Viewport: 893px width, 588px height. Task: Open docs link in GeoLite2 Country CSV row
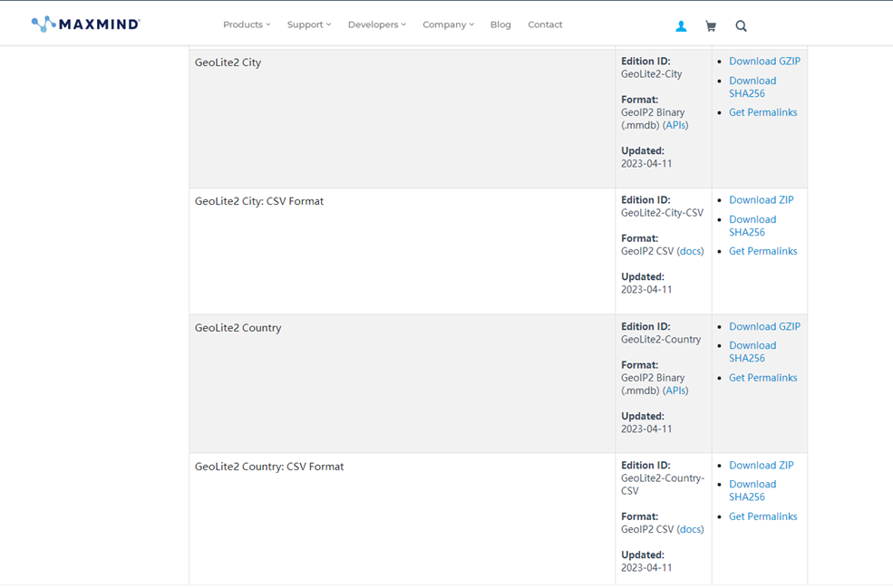(x=690, y=529)
